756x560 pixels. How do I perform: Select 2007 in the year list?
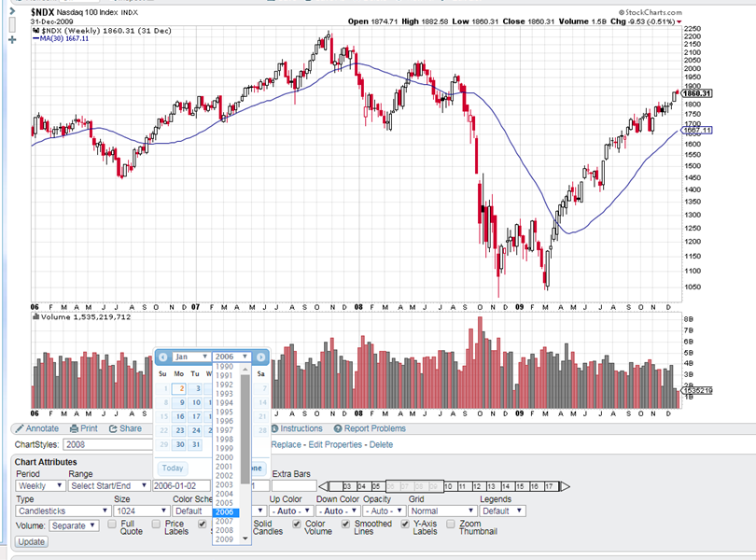225,522
